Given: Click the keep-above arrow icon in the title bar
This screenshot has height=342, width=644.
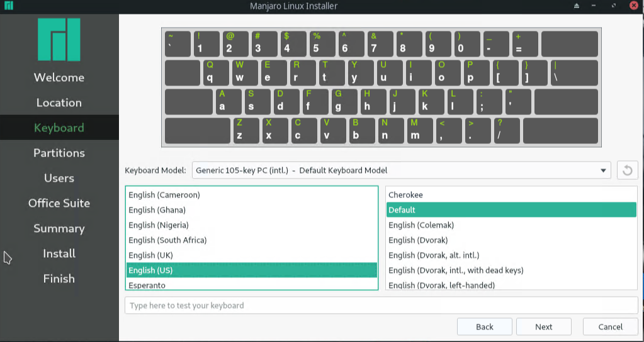Looking at the screenshot, I should click(576, 6).
